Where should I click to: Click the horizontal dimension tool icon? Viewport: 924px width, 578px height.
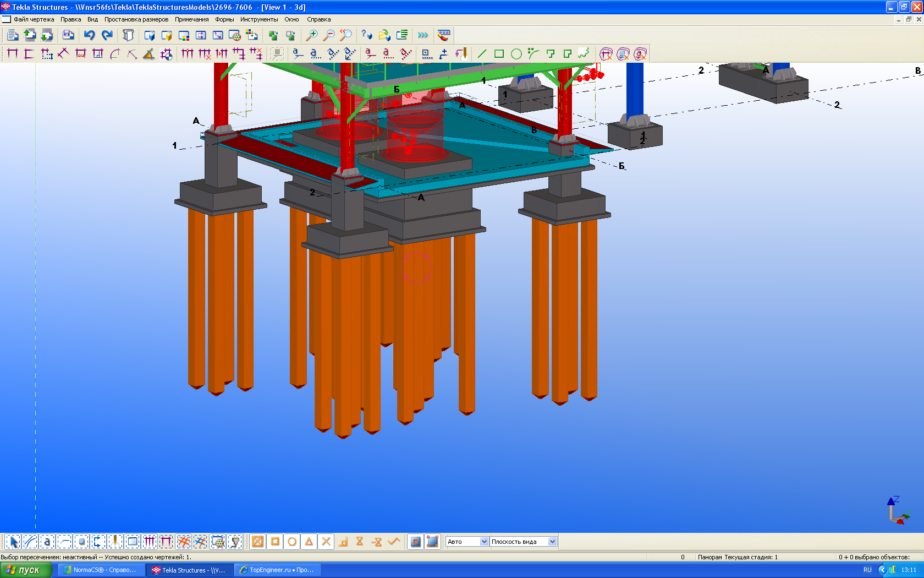tap(13, 53)
